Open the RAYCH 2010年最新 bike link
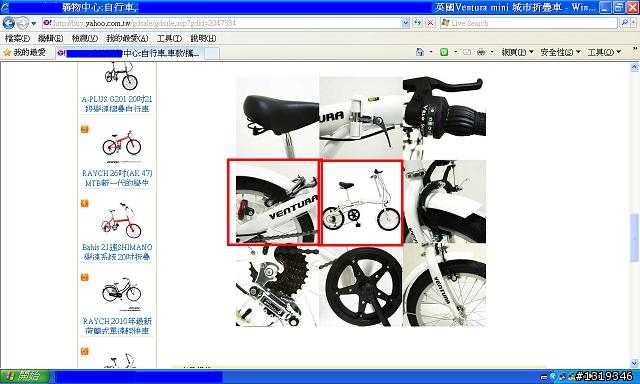The height and width of the screenshot is (384, 640). [117, 326]
